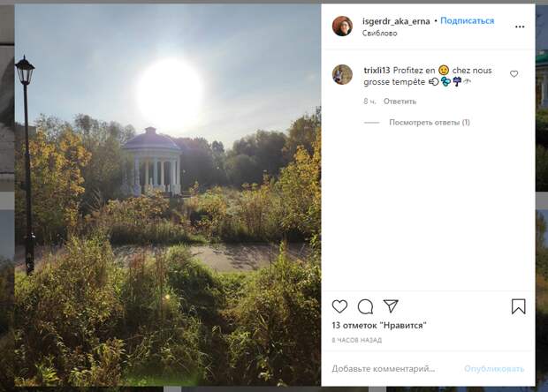Open the post timestamp 8 часов назад
This screenshot has height=392, width=548.
[x=356, y=340]
